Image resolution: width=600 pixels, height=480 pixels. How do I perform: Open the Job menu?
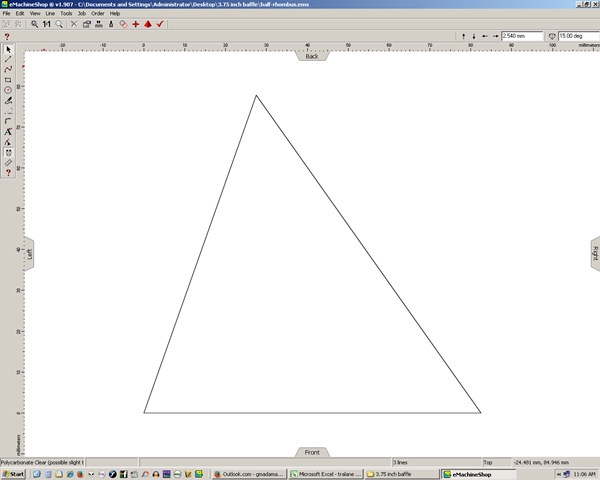click(82, 13)
